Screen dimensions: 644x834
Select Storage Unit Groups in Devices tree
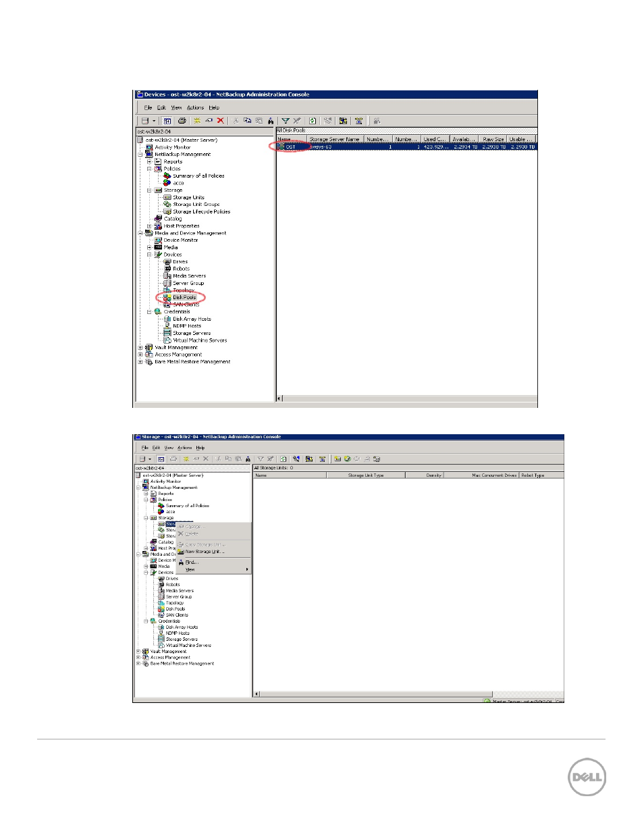pos(196,204)
